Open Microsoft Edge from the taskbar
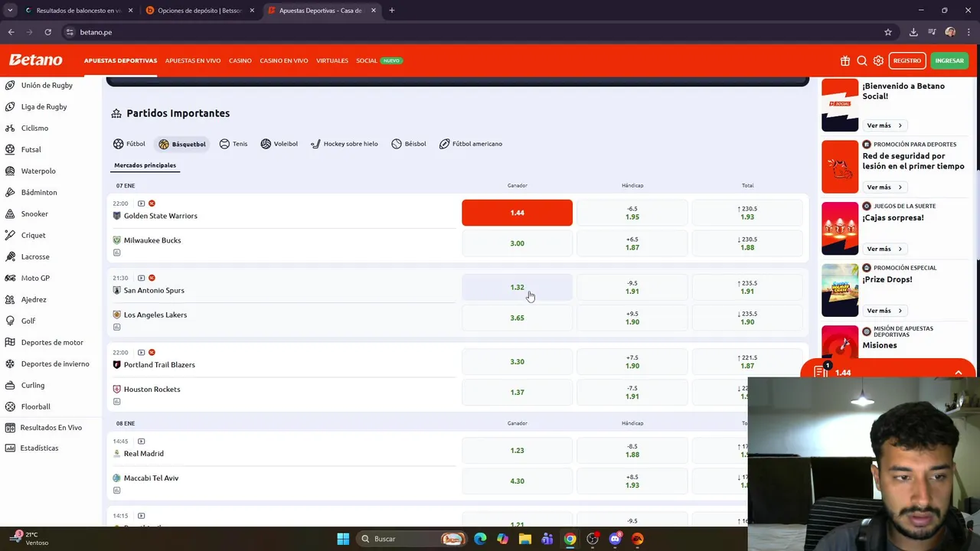Image resolution: width=980 pixels, height=551 pixels. 480,539
